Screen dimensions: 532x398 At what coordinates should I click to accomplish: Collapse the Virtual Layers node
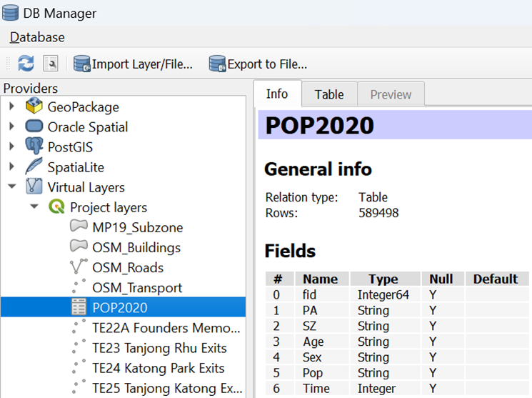pos(12,187)
